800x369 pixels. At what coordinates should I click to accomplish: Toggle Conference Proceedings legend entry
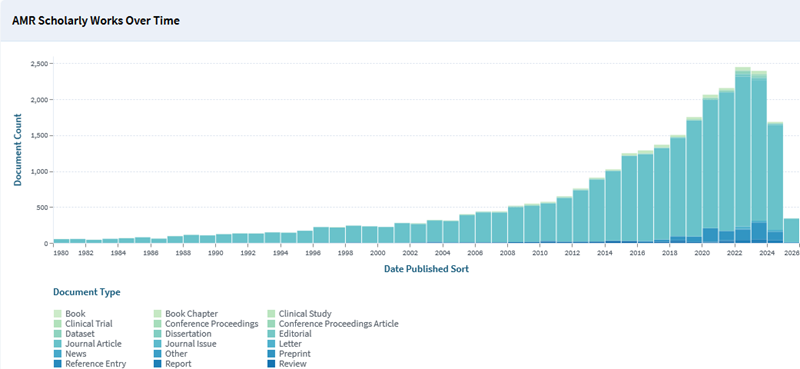pyautogui.click(x=206, y=324)
